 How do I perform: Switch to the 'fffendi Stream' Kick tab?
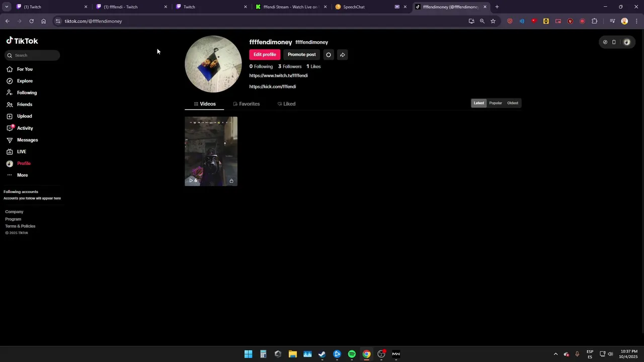(x=292, y=7)
